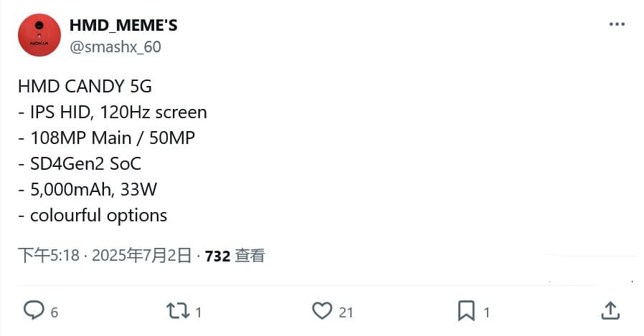Click the like count 21
644x336 pixels.
346,312
